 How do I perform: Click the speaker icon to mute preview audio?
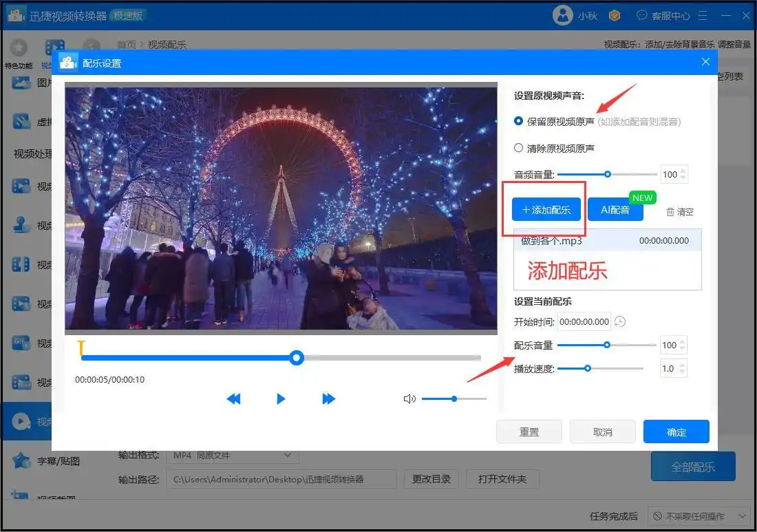coord(410,398)
